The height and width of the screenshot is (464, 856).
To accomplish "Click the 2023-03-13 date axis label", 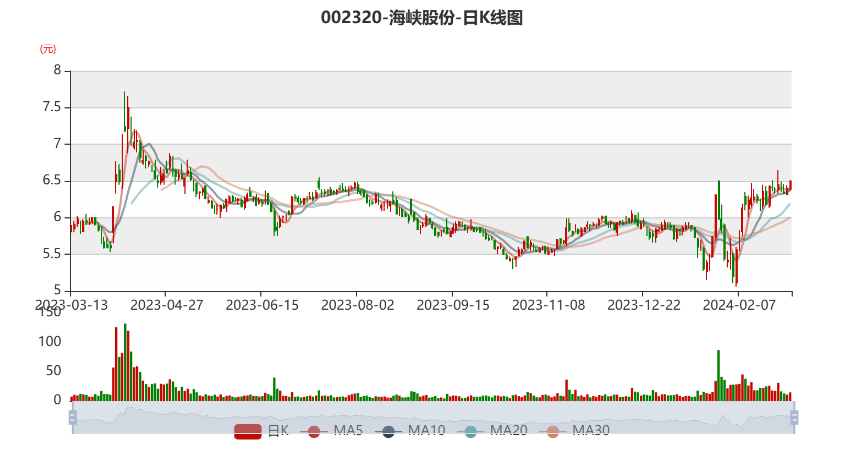I will tap(72, 305).
